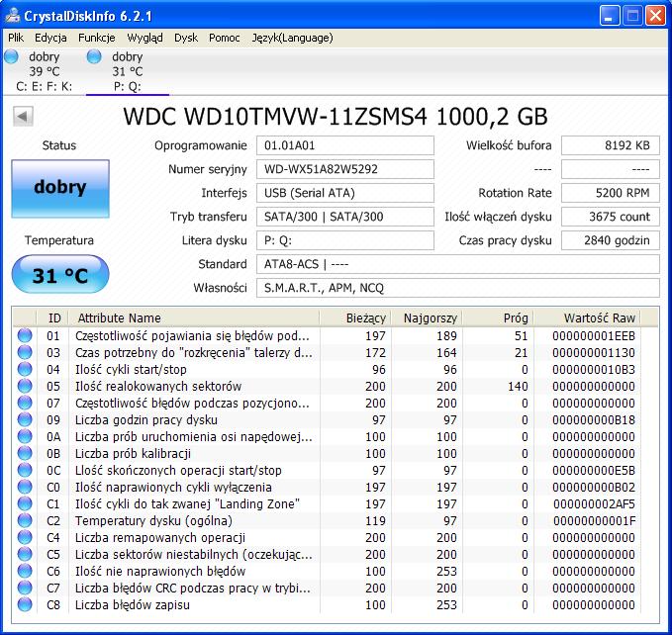
Task: Click the CrystalDiskInfo title bar app icon
Action: (x=13, y=16)
